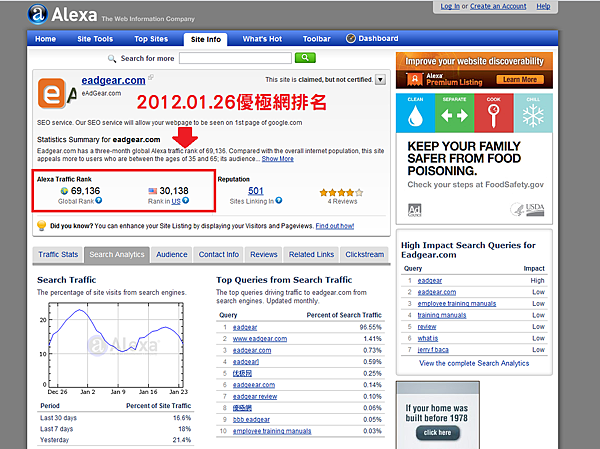Open the Toolbar nav tab
Viewport: 600px width, 449px height.
click(x=316, y=39)
